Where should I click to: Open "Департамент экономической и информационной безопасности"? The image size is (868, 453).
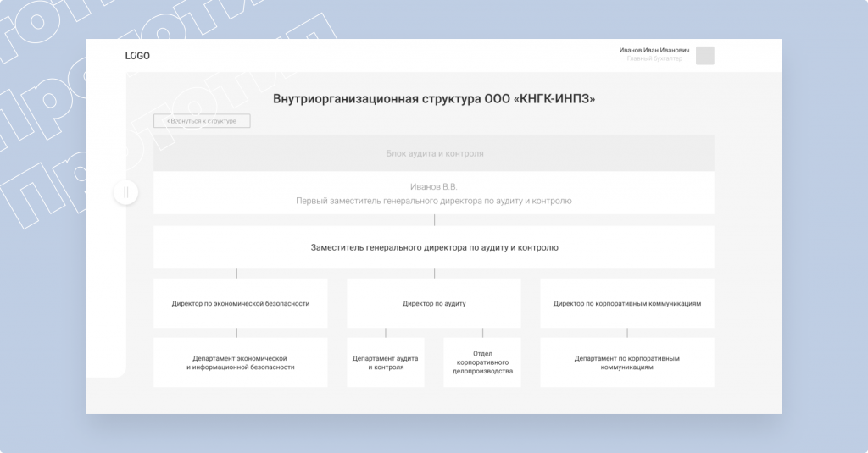pyautogui.click(x=240, y=363)
